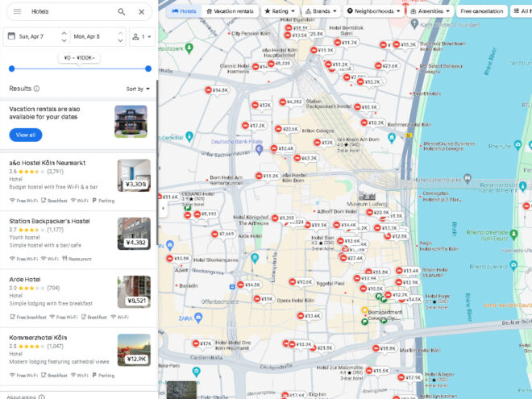Click the ¥17.9K Hotel Allegro pin

409,377
